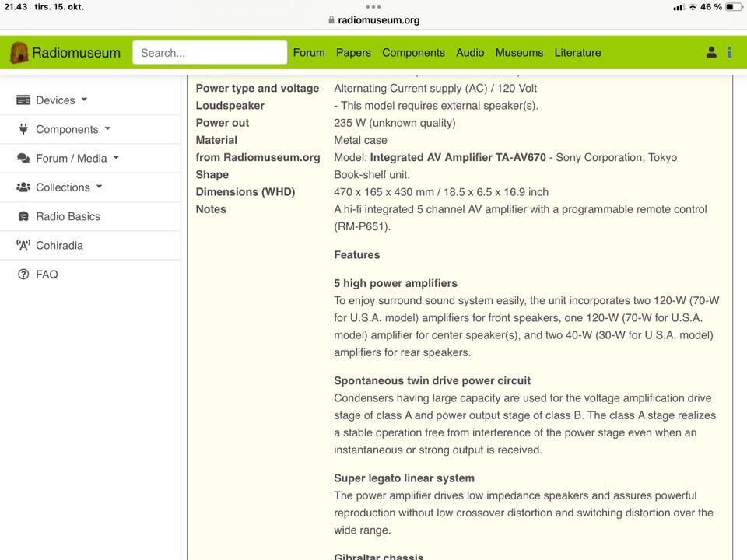Expand the sidebar Components dropdown arrow

[x=107, y=128]
